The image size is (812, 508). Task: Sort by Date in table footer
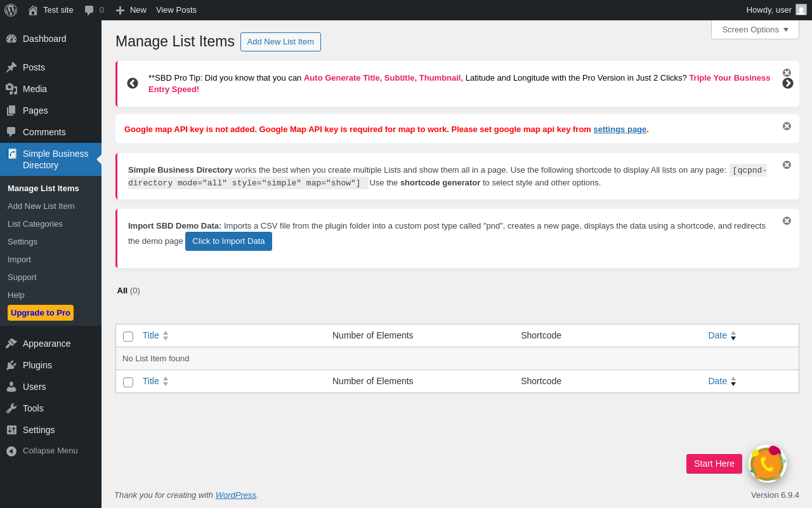click(722, 381)
